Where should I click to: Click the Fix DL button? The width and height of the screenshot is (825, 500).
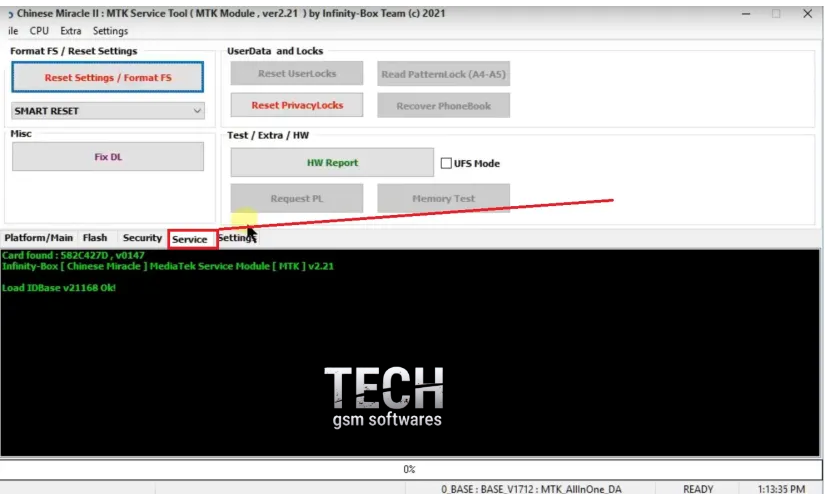pos(108,157)
